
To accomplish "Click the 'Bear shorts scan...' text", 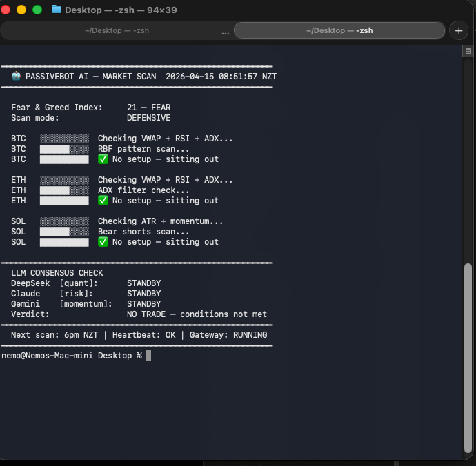I will point(143,232).
